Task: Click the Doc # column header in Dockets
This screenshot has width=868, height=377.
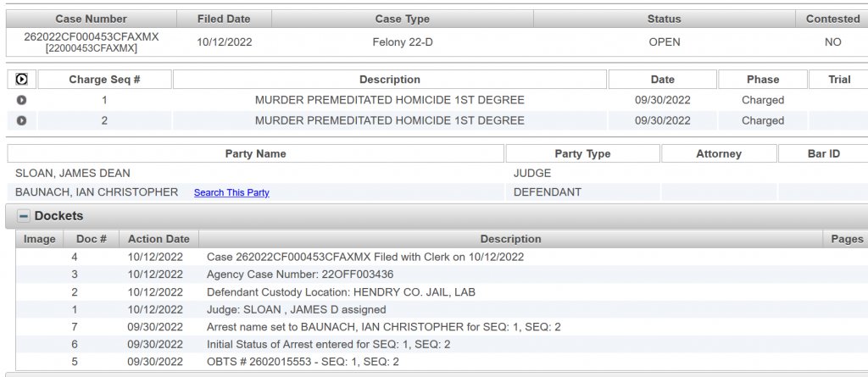Action: (91, 239)
